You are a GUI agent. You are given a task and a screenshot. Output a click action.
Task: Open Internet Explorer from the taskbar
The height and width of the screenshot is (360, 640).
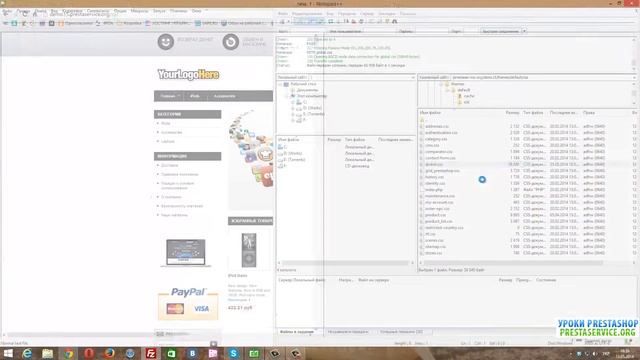(27, 353)
